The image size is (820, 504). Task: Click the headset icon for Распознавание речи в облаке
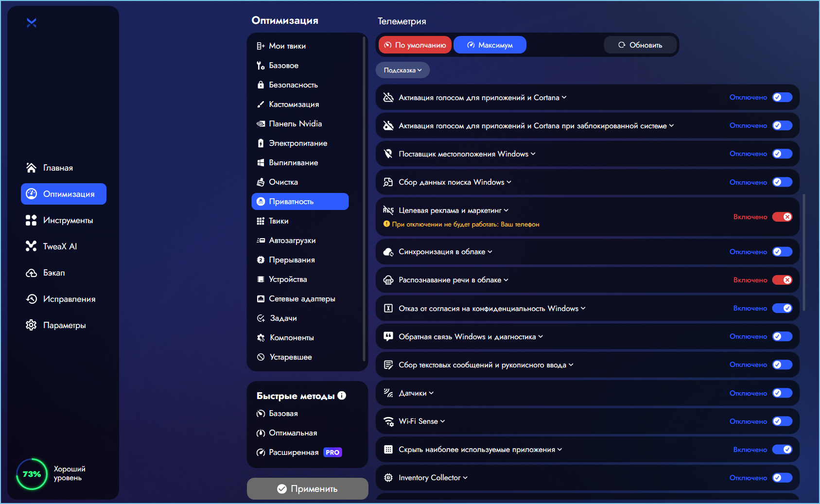[x=388, y=280]
